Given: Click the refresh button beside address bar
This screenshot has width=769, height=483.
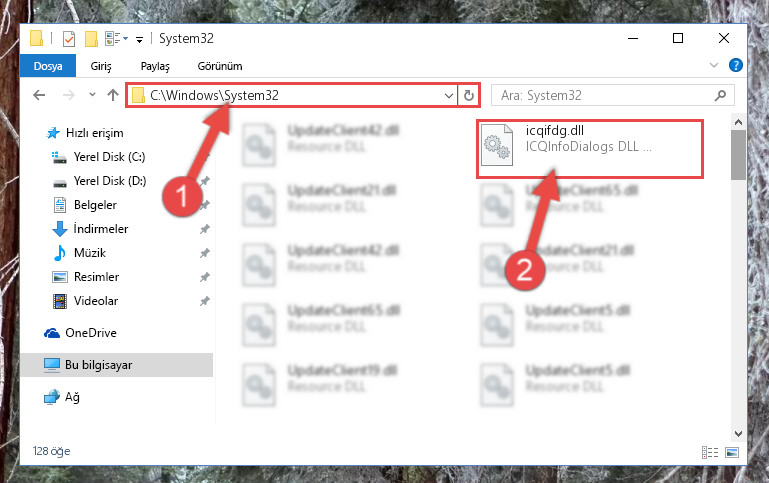Looking at the screenshot, I should click(x=469, y=95).
